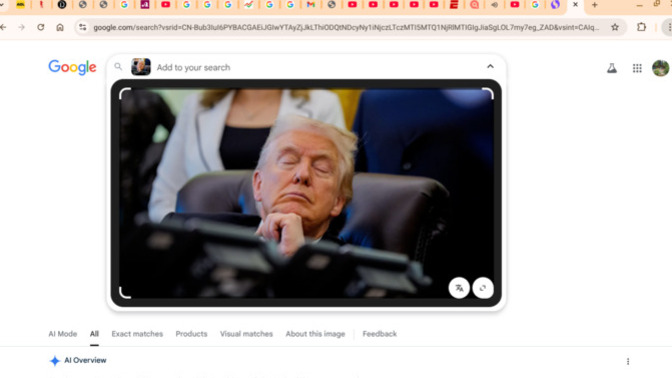Viewport: 672px width, 378px height.
Task: Open the purple swirl favicon tab
Action: pyautogui.click(x=555, y=5)
